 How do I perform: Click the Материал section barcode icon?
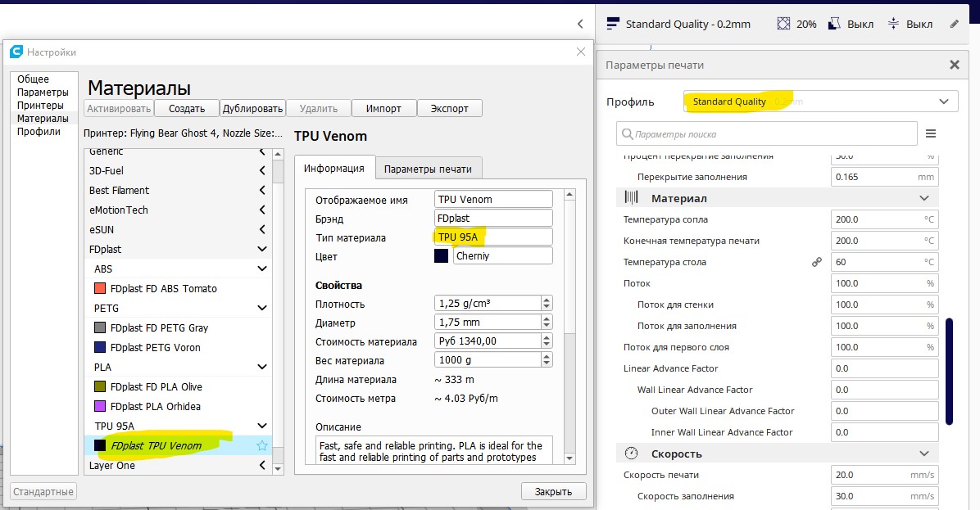tap(631, 198)
